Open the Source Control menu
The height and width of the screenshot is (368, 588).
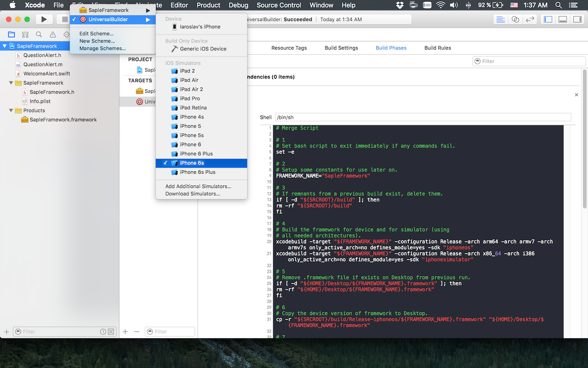tap(279, 5)
